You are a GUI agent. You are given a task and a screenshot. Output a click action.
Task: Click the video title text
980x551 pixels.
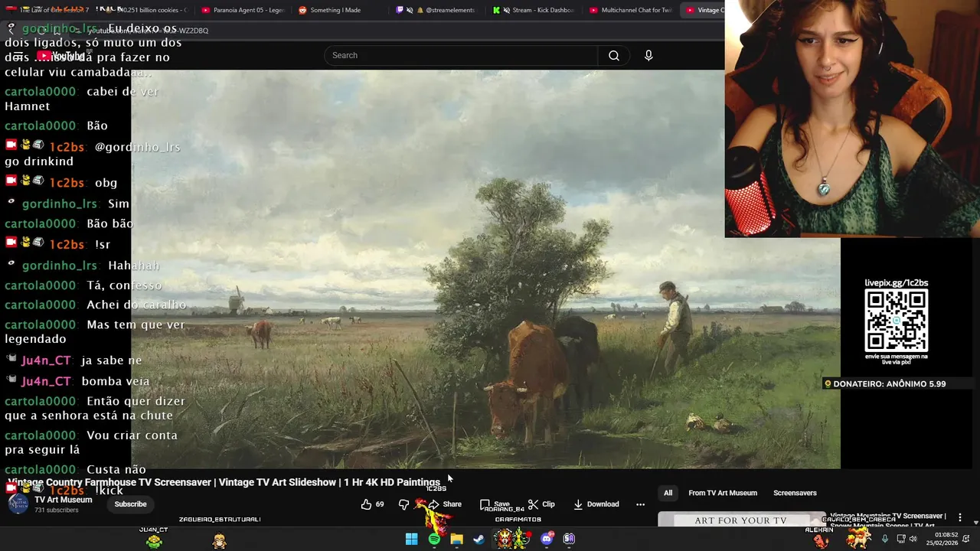(224, 482)
